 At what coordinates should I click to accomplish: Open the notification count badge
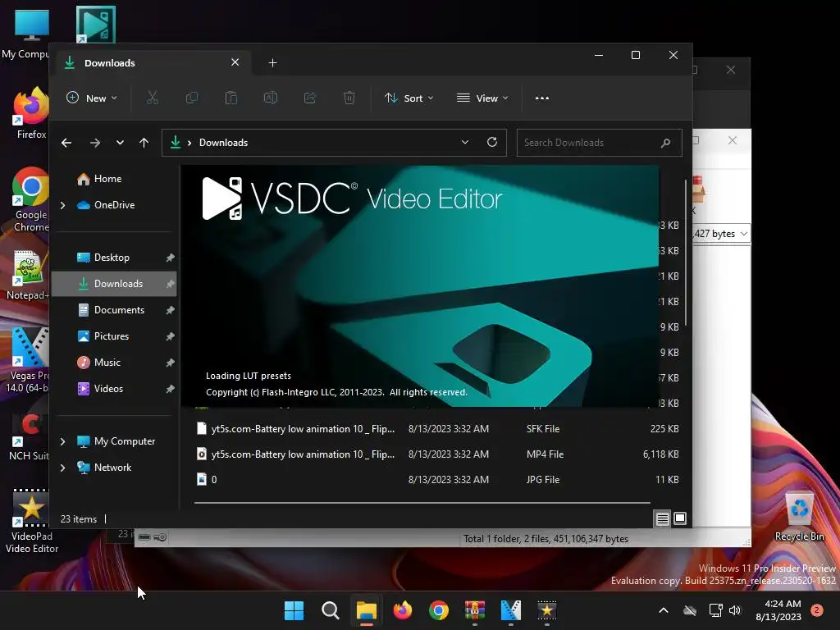[x=816, y=609]
